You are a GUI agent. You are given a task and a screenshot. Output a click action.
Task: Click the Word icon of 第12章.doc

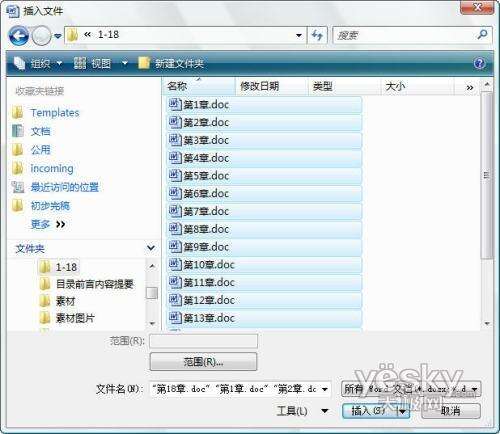(175, 300)
